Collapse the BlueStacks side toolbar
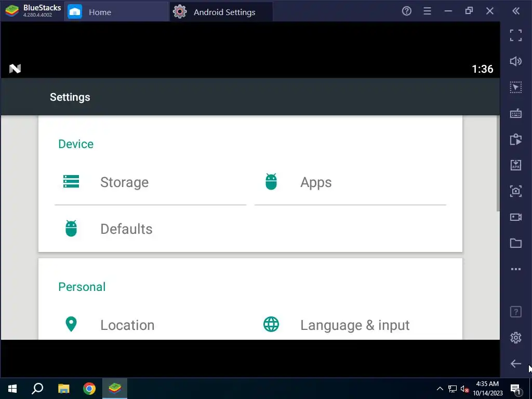Screen dimensions: 532x399 (516, 11)
